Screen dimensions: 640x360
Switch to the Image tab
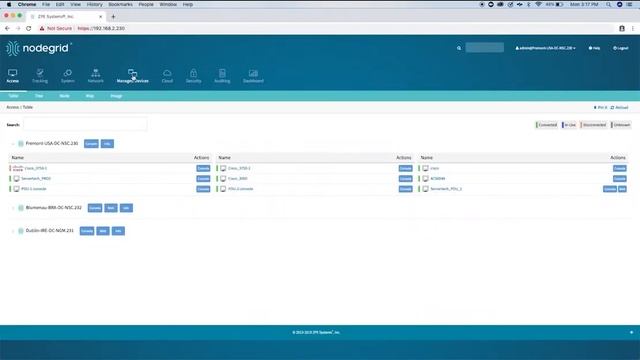click(116, 96)
